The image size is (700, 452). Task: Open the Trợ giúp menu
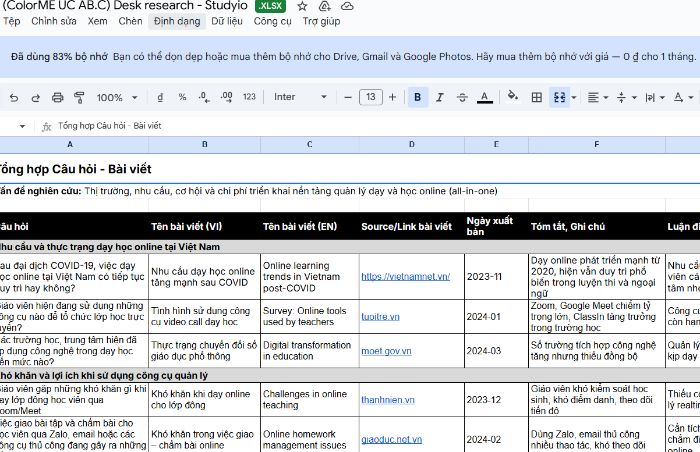coord(321,21)
